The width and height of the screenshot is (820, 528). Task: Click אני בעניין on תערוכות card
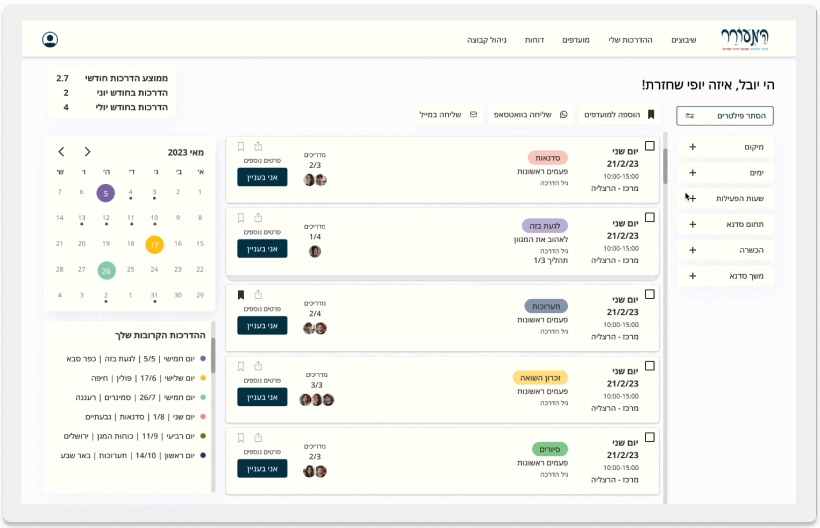[x=262, y=326]
